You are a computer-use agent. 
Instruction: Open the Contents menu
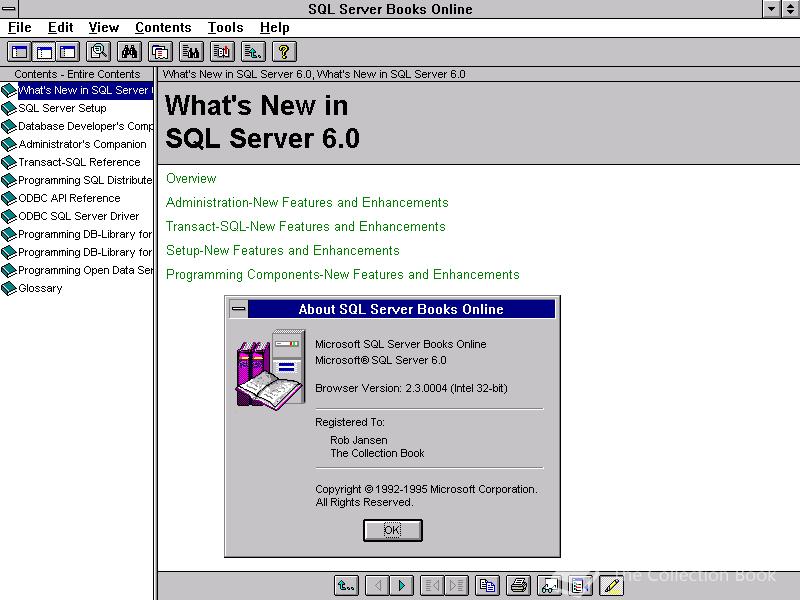163,28
